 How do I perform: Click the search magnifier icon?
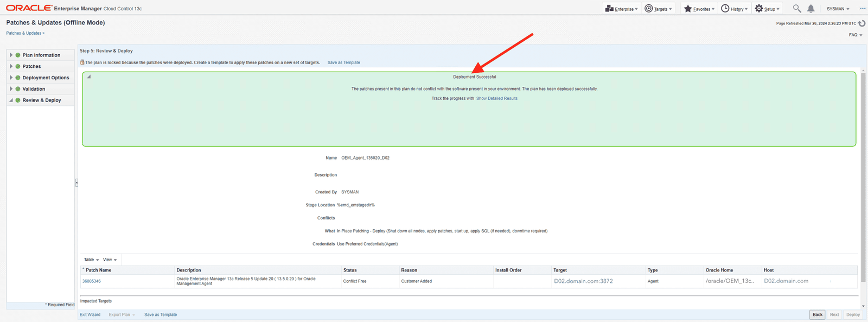click(796, 9)
